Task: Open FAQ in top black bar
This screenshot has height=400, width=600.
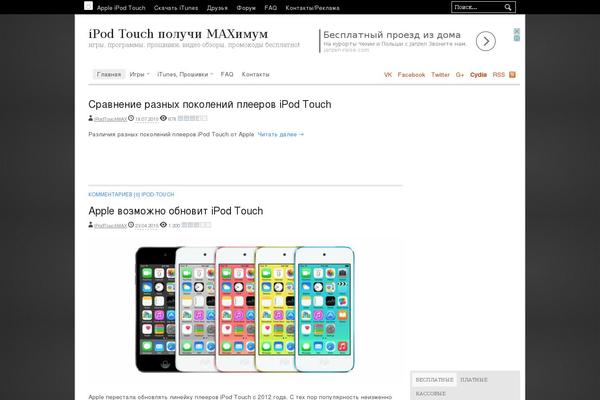Action: [x=271, y=8]
